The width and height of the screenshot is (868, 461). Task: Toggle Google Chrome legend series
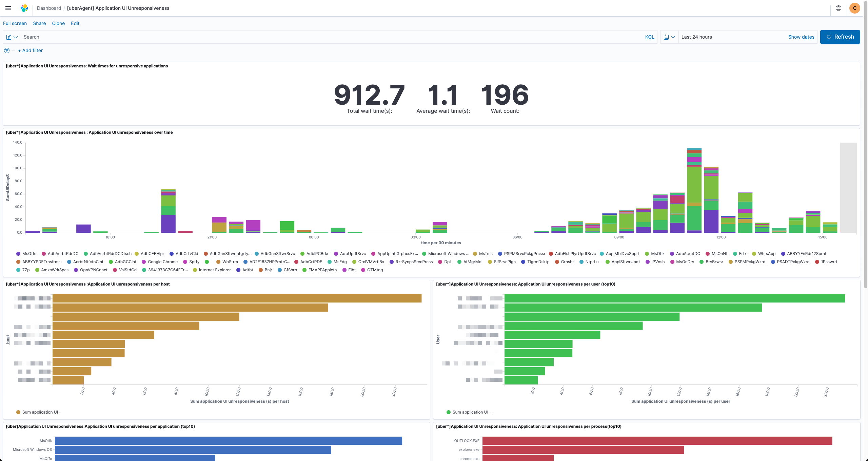[162, 262]
